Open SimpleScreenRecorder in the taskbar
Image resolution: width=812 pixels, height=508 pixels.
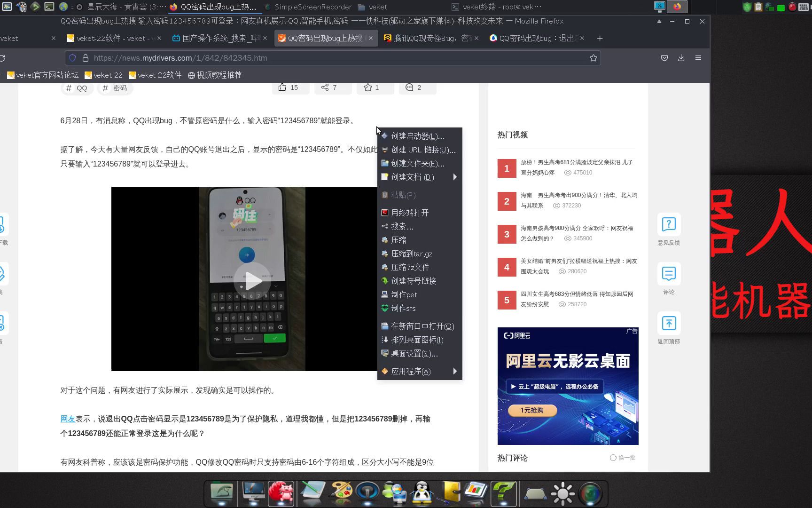tap(308, 7)
